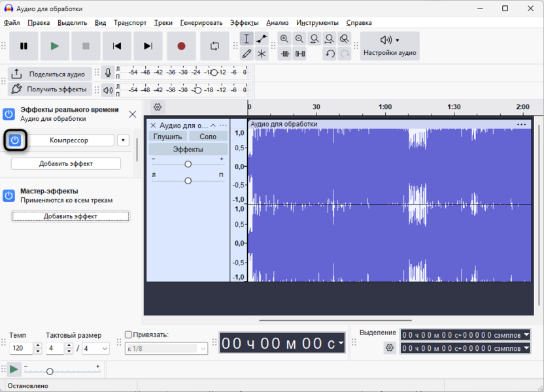This screenshot has height=392, width=544.
Task: Expand the Компрессор dropdown arrow
Action: click(123, 140)
